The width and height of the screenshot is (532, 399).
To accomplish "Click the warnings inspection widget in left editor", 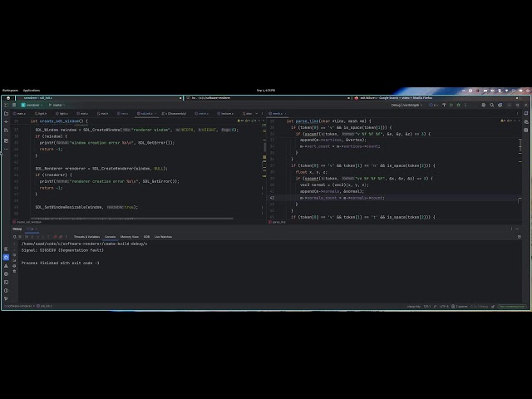I will (x=247, y=121).
